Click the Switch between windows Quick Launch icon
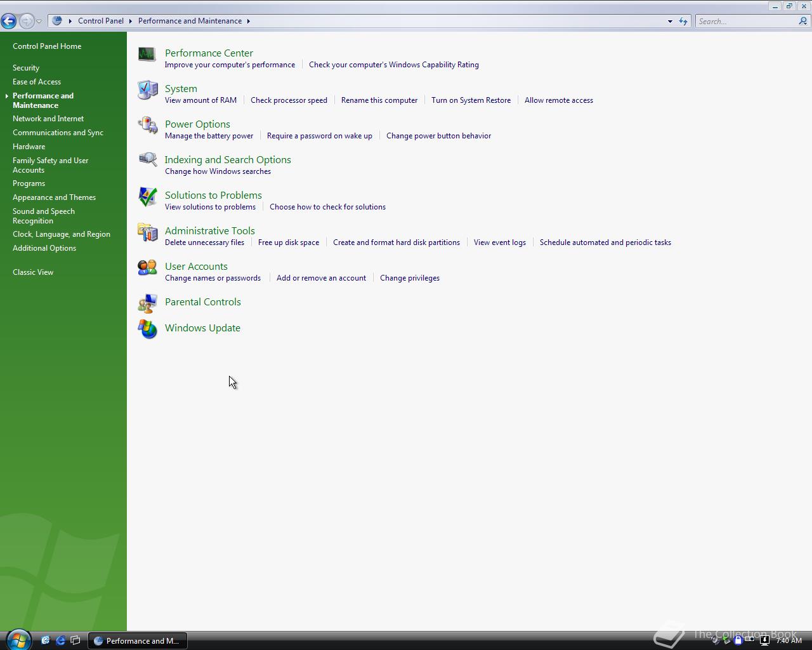The height and width of the screenshot is (650, 812). (x=75, y=640)
